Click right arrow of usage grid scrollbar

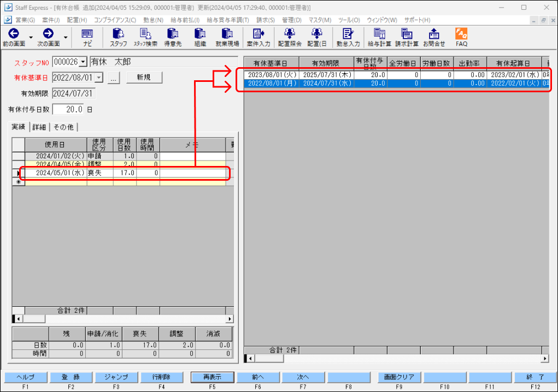point(230,319)
